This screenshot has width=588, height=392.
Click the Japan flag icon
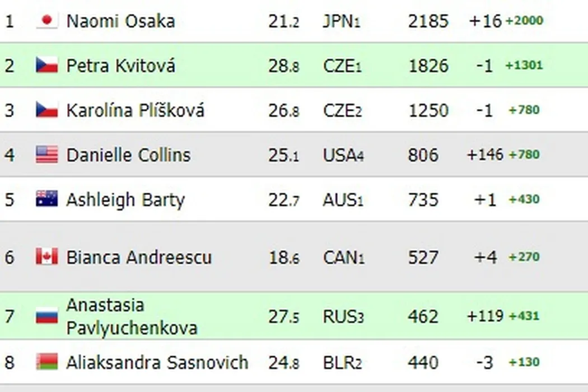(47, 21)
